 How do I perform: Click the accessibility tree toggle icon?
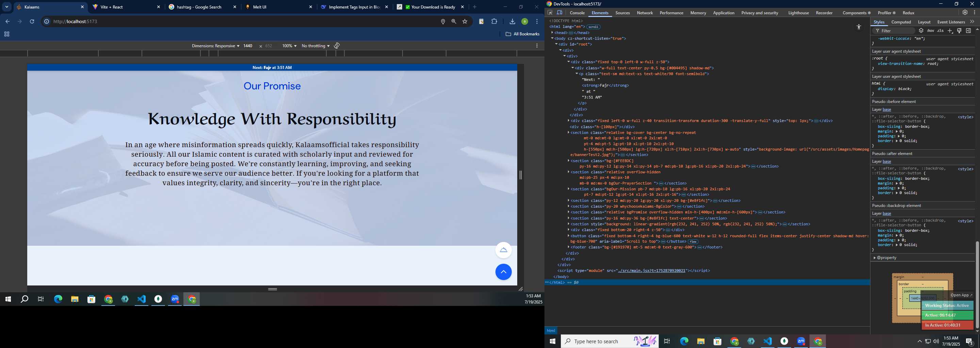tap(859, 27)
